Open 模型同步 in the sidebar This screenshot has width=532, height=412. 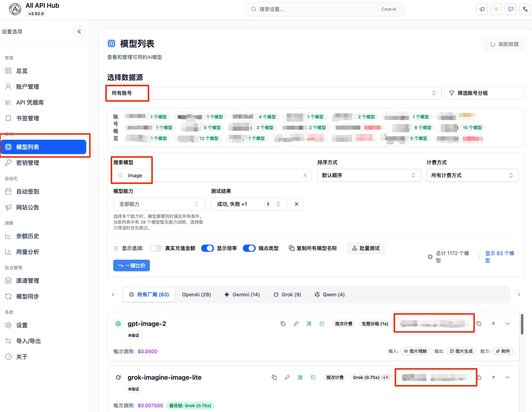click(x=44, y=297)
